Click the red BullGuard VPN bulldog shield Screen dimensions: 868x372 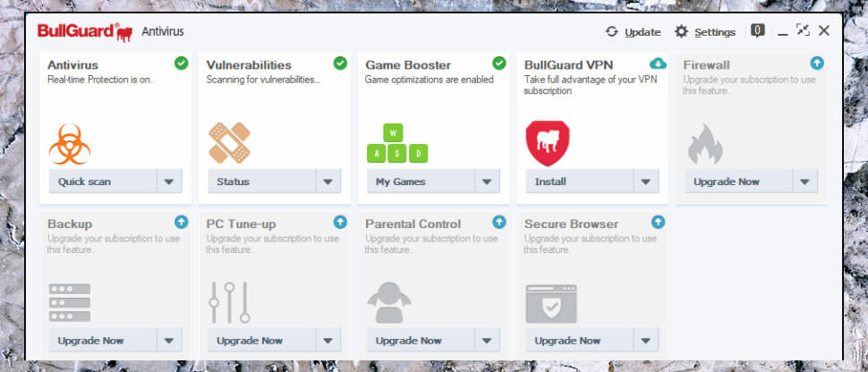(548, 143)
